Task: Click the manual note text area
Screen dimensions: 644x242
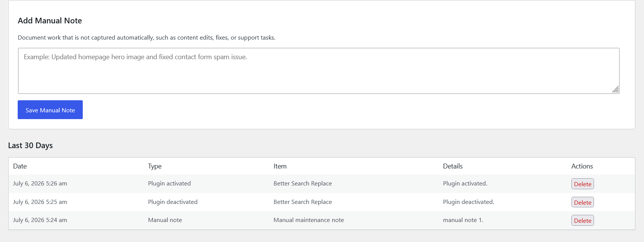Action: 319,71
